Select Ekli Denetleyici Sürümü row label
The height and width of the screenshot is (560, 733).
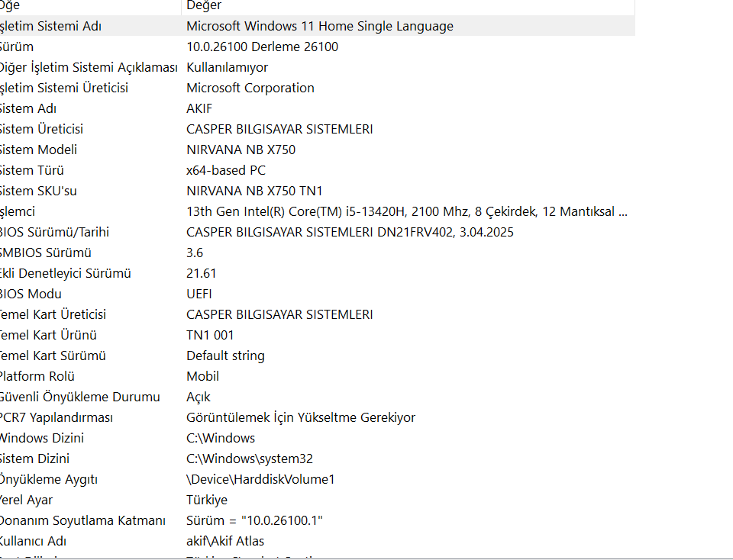tap(66, 273)
